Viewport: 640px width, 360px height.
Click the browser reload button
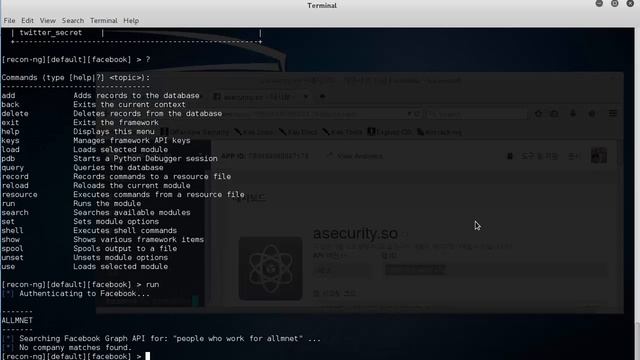pyautogui.click(x=416, y=114)
